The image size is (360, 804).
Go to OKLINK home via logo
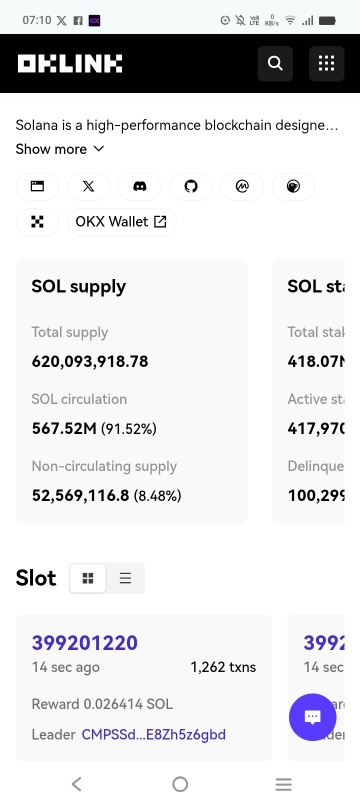[x=70, y=64]
